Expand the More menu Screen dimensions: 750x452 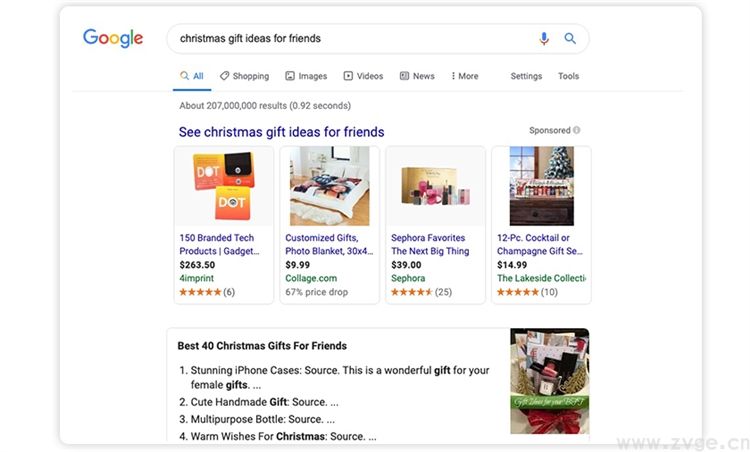point(465,76)
